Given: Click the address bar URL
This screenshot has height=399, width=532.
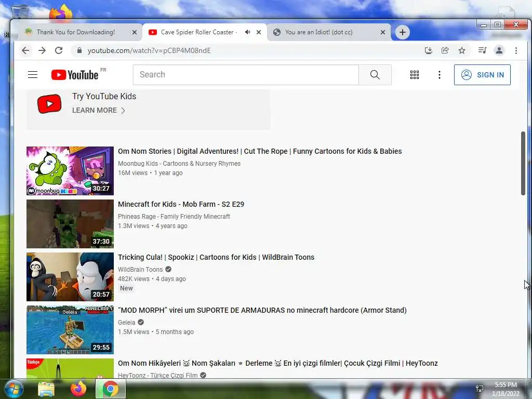Looking at the screenshot, I should click(x=149, y=50).
